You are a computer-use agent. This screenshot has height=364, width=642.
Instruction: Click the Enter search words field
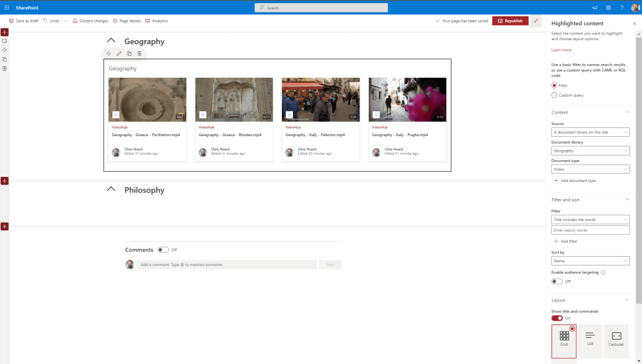[x=590, y=230]
